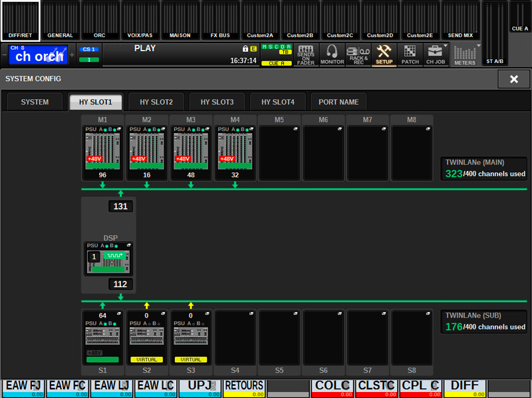Switch to the HY SLOT4 tab
Image resolution: width=532 pixels, height=398 pixels.
277,102
